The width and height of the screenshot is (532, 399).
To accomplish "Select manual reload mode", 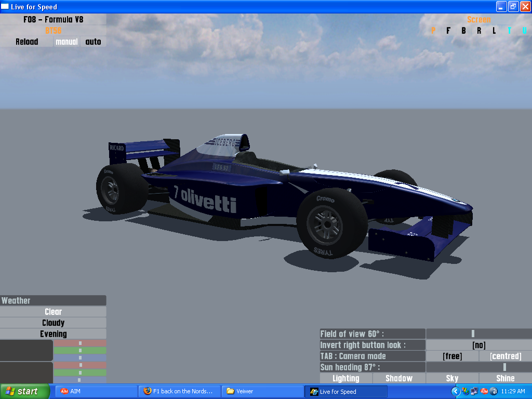I will coord(66,42).
